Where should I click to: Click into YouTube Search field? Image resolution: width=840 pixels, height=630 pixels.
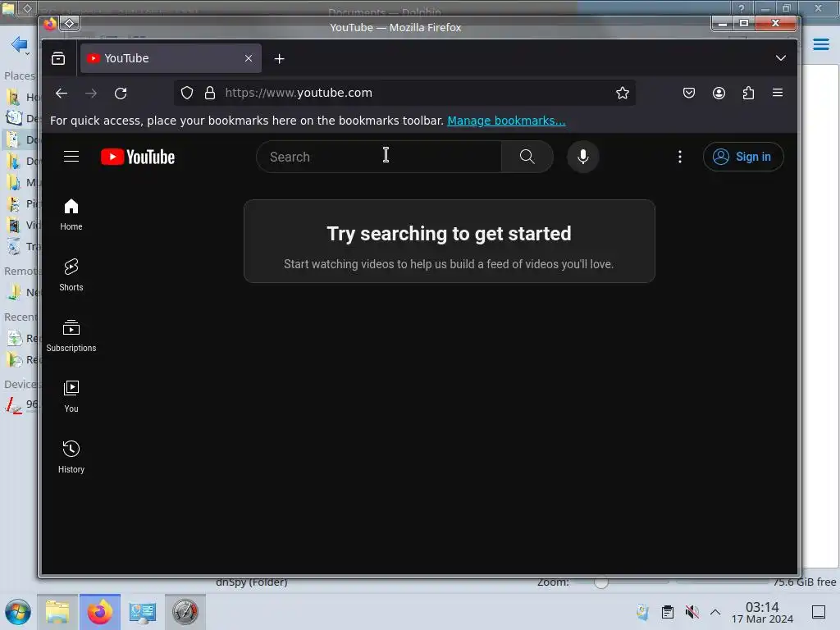[x=379, y=157]
